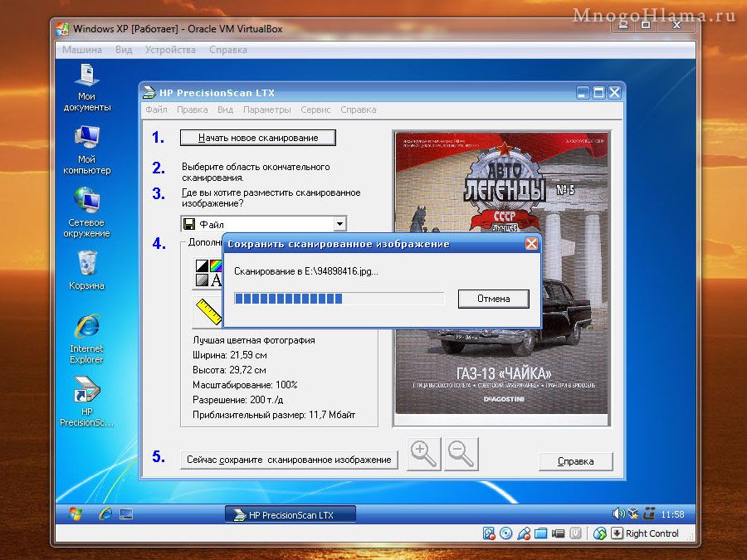Viewport: 747px width, 560px height.
Task: Click the VirtualBox Guest Additions tray icon
Action: click(x=633, y=514)
